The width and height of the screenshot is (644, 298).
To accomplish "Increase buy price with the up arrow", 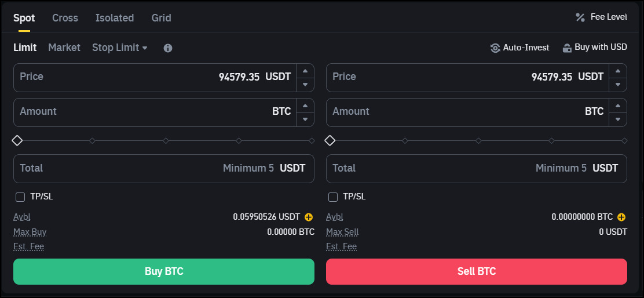I will coord(305,71).
